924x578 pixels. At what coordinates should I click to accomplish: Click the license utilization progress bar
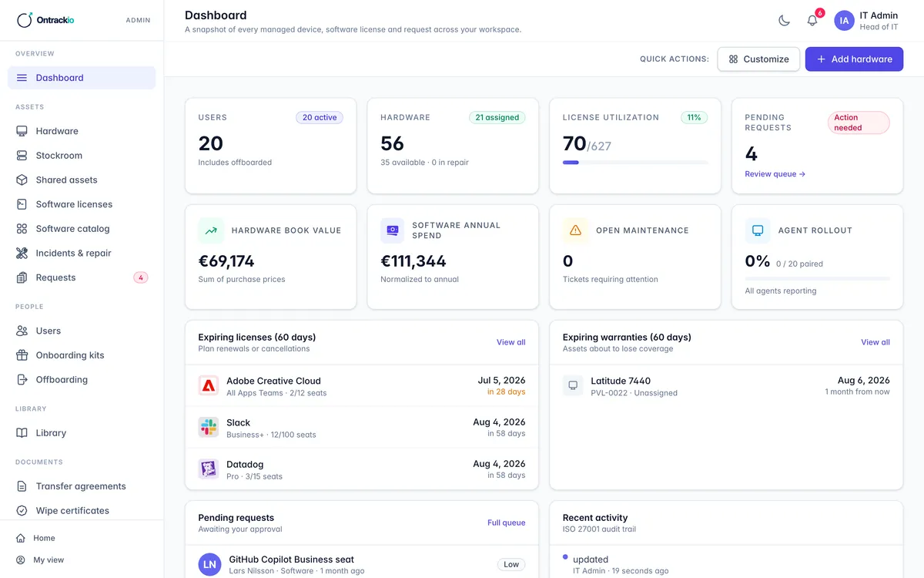[635, 163]
